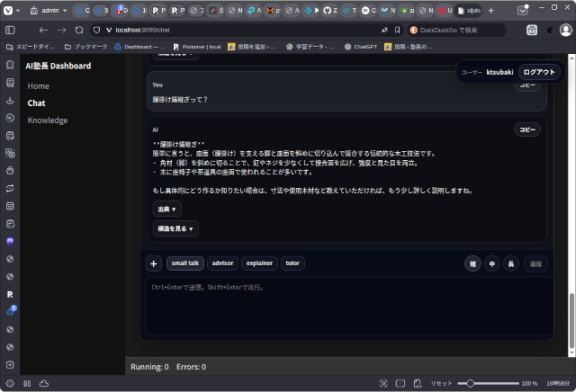The image size is (576, 392).
Task: Click into the chat message input field
Action: 346,306
